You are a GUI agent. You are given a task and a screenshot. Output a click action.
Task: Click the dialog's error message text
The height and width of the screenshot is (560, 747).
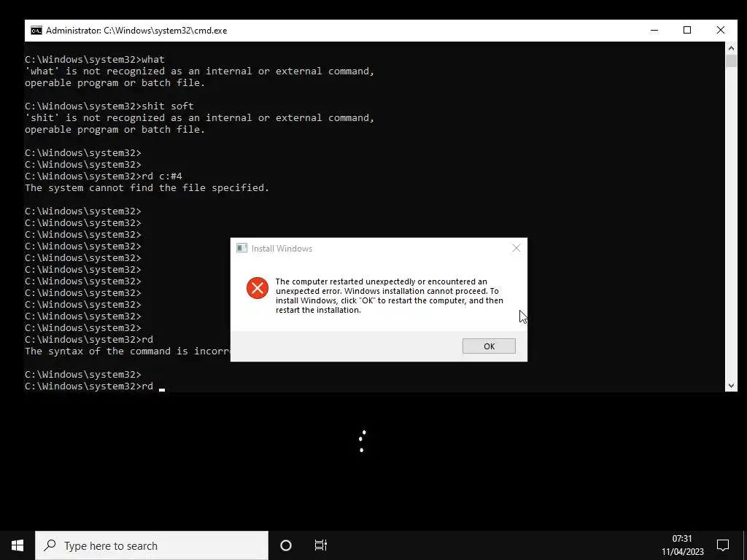tap(390, 296)
